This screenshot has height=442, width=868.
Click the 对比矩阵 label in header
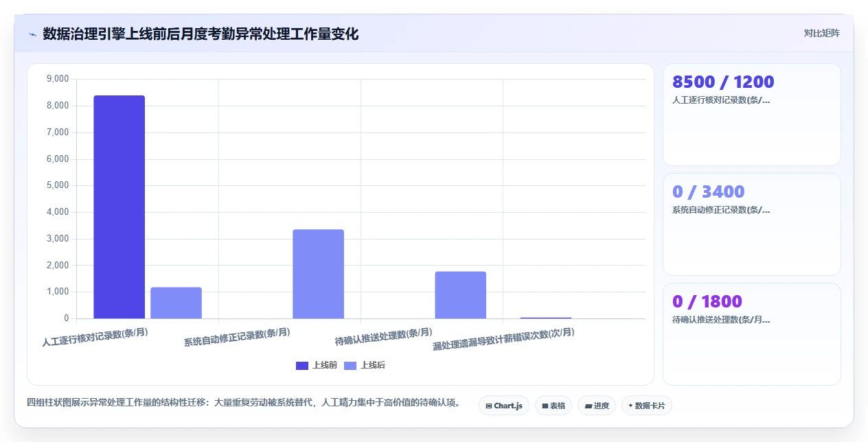[821, 33]
